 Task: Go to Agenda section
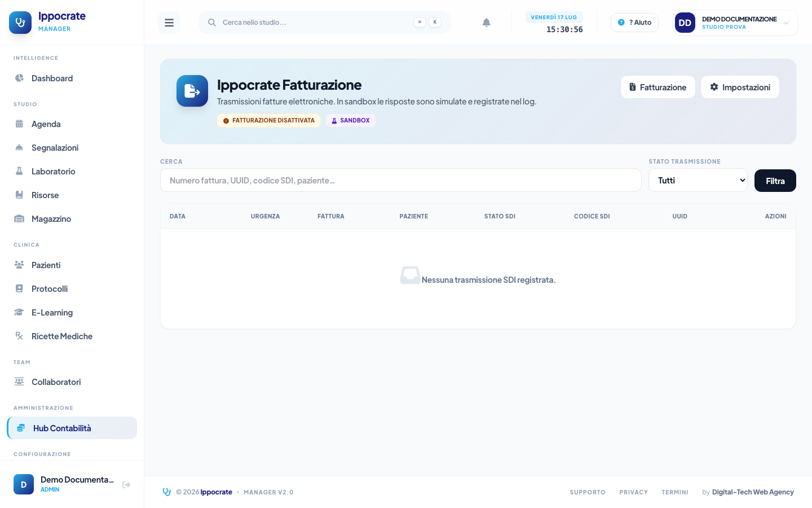(72, 124)
